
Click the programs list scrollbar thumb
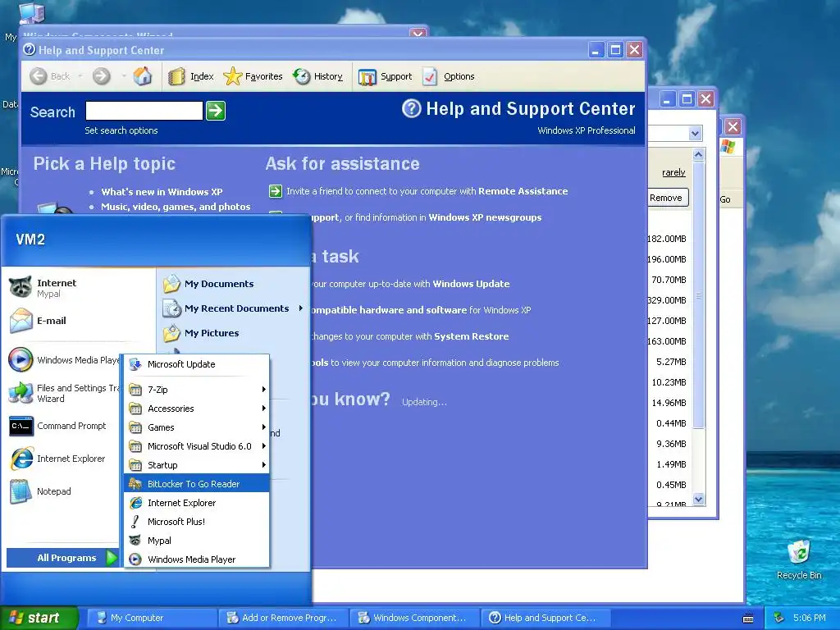click(698, 294)
